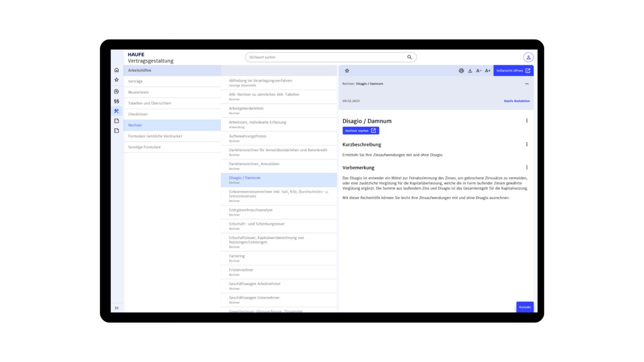This screenshot has height=362, width=644.
Task: Select Geschäftswagen Arbeitnehmer calculator
Action: (x=279, y=286)
